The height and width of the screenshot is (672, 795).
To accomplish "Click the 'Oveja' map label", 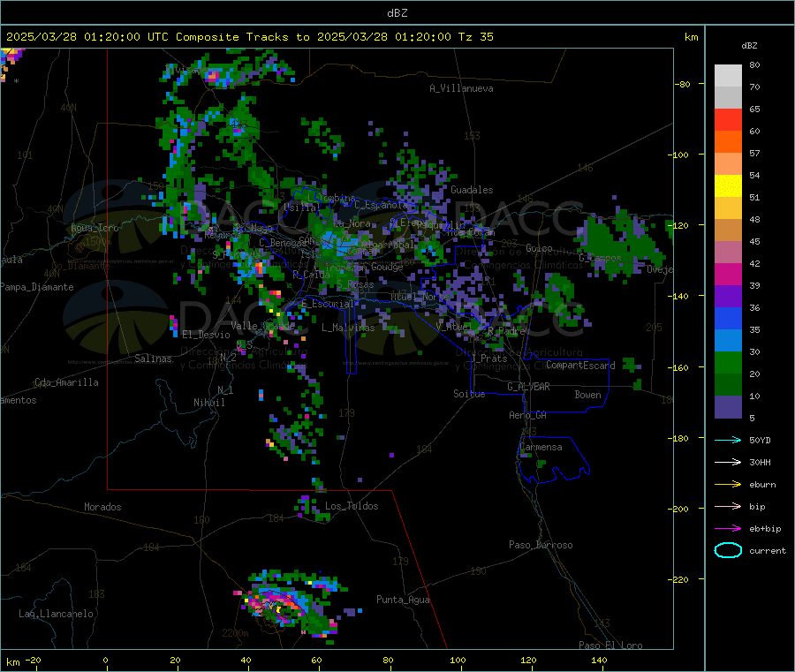I will (660, 269).
